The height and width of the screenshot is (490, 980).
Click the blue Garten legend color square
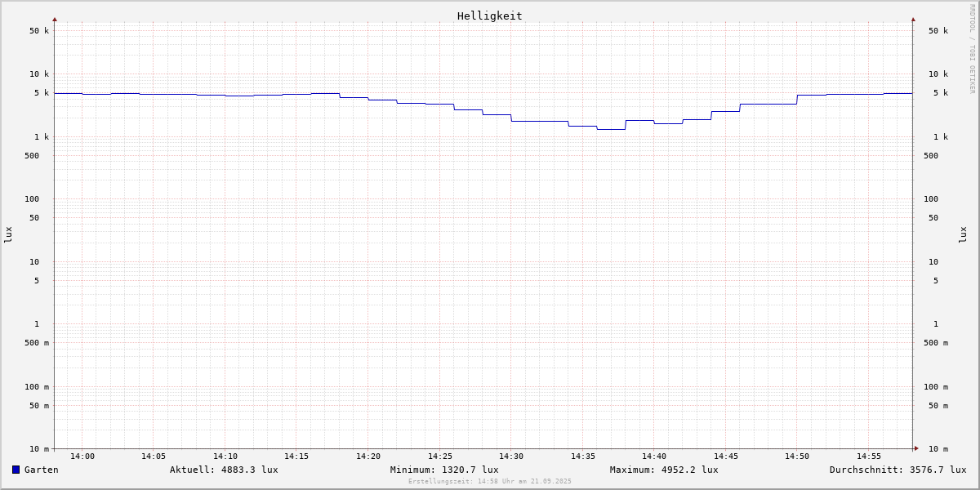point(16,470)
